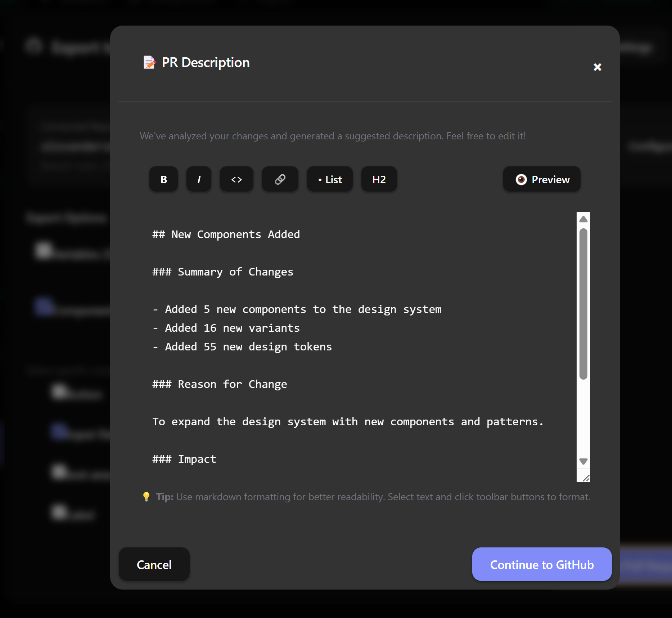Click the chain link icon to insert a link

[280, 179]
